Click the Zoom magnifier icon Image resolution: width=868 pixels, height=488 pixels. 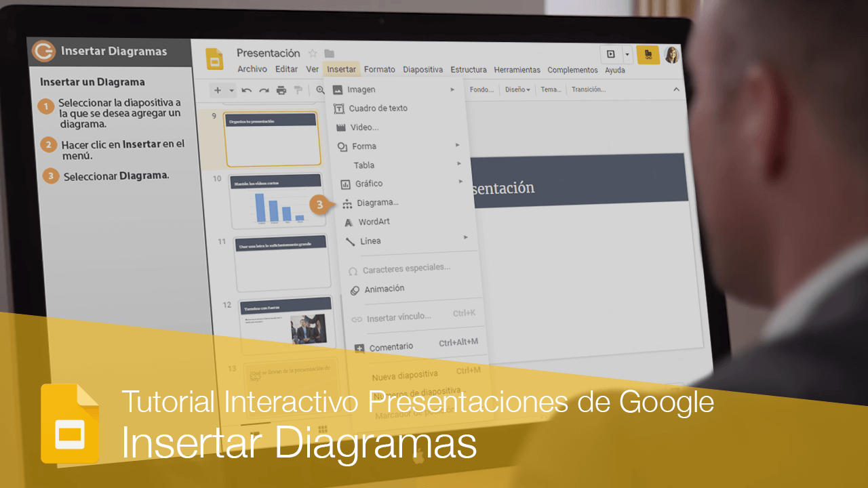[320, 90]
